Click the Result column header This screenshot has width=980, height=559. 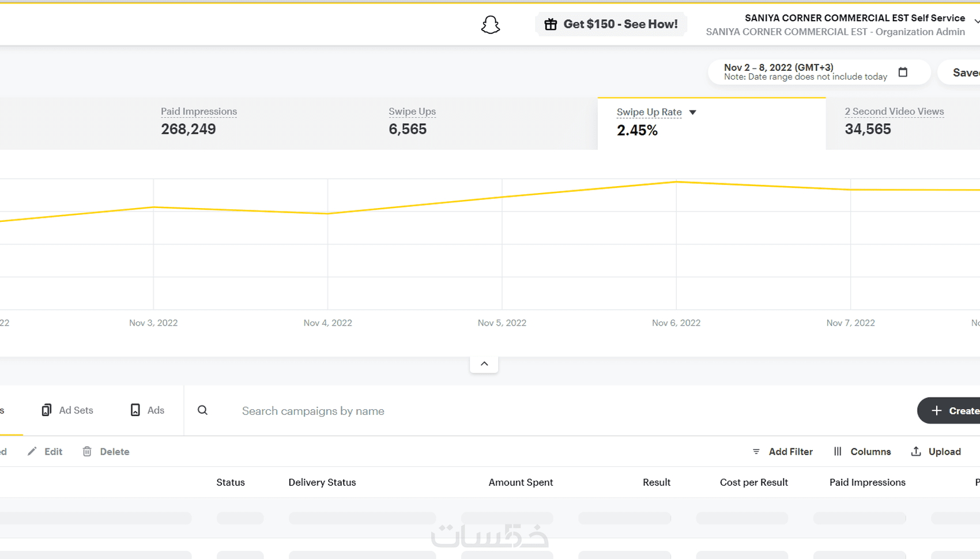pyautogui.click(x=657, y=482)
